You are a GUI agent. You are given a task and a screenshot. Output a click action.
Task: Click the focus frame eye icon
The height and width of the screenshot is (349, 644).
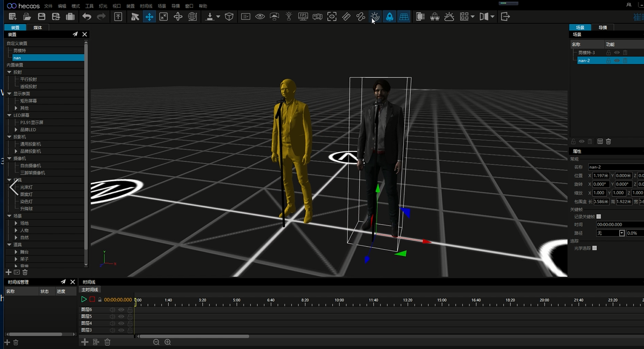(x=332, y=16)
